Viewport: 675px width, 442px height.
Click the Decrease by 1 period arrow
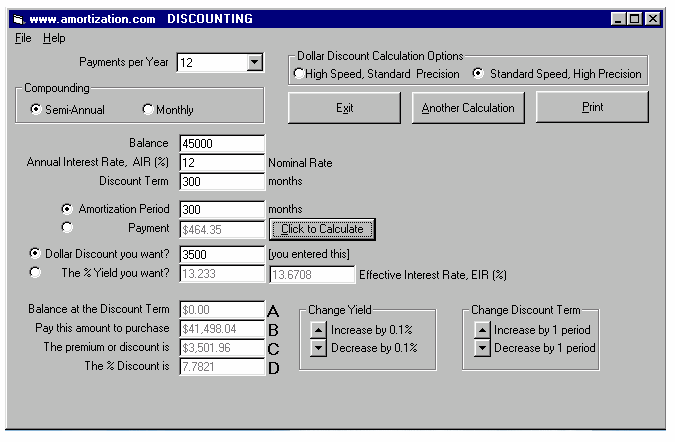tap(482, 348)
